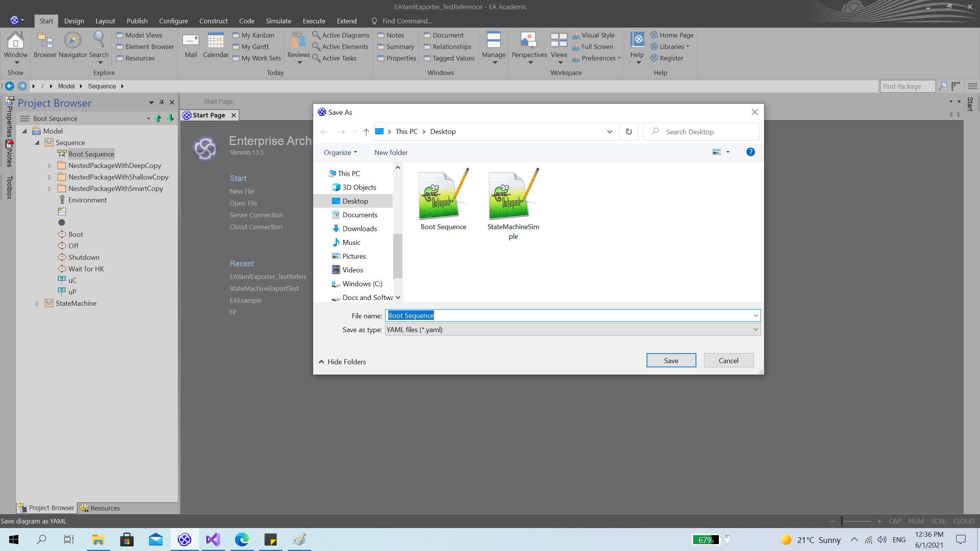The width and height of the screenshot is (980, 551).
Task: Select the Wait for HK element
Action: [81, 269]
